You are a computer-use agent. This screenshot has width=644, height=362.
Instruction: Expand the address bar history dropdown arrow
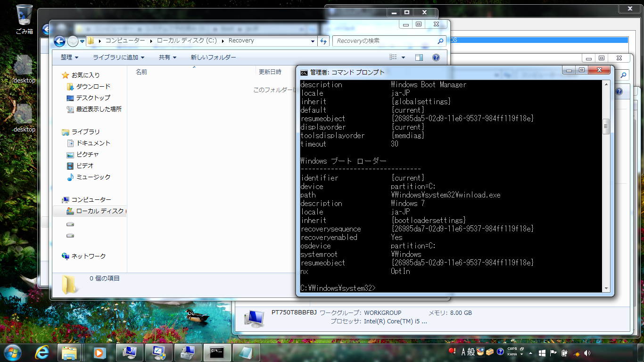tap(313, 41)
